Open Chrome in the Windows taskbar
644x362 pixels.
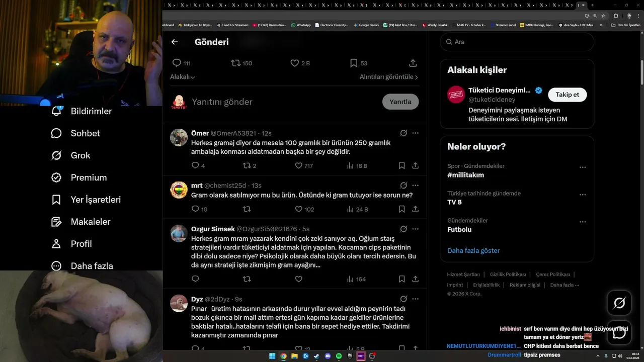pos(283,356)
